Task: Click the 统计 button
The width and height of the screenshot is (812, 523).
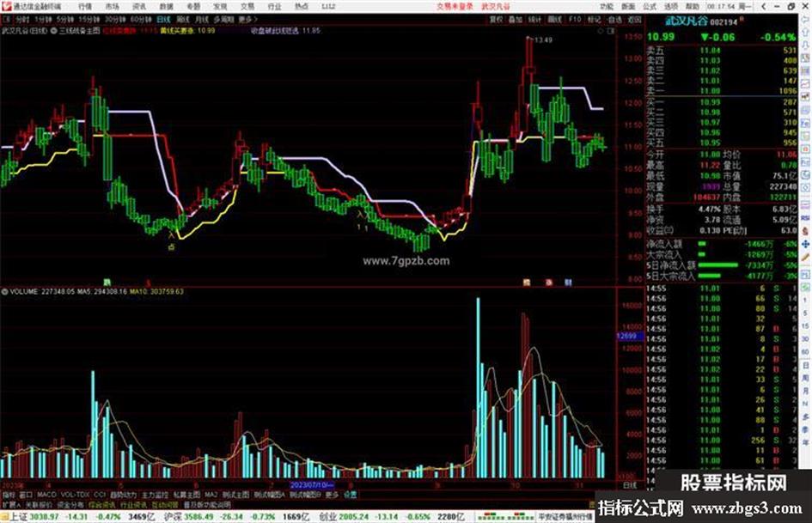Action: click(x=535, y=20)
